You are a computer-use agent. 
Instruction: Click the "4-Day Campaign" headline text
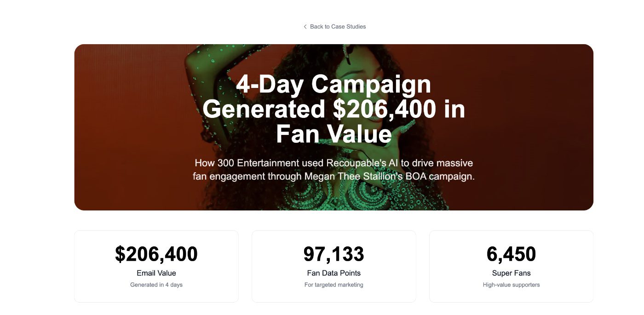tap(334, 84)
